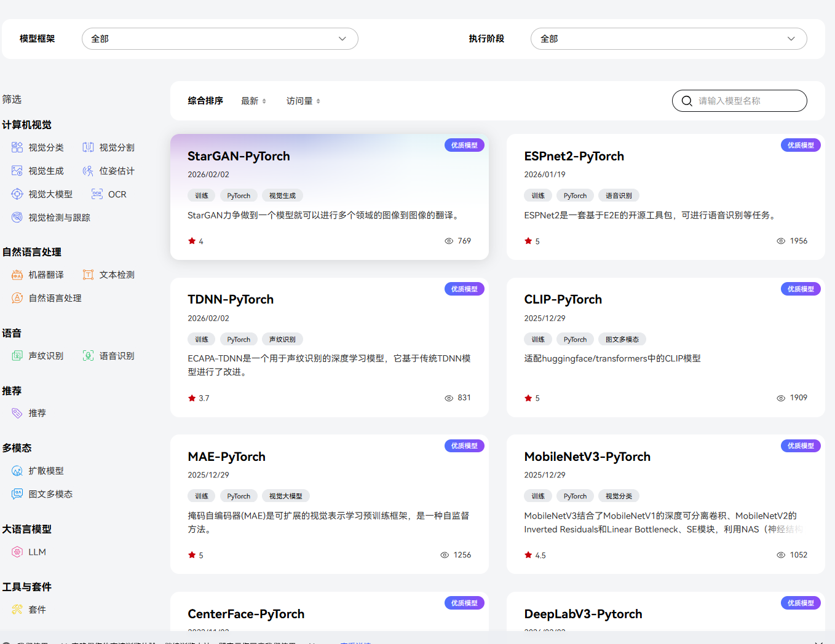
Task: Open the ESPnet2-PyTorch model title
Action: point(574,156)
